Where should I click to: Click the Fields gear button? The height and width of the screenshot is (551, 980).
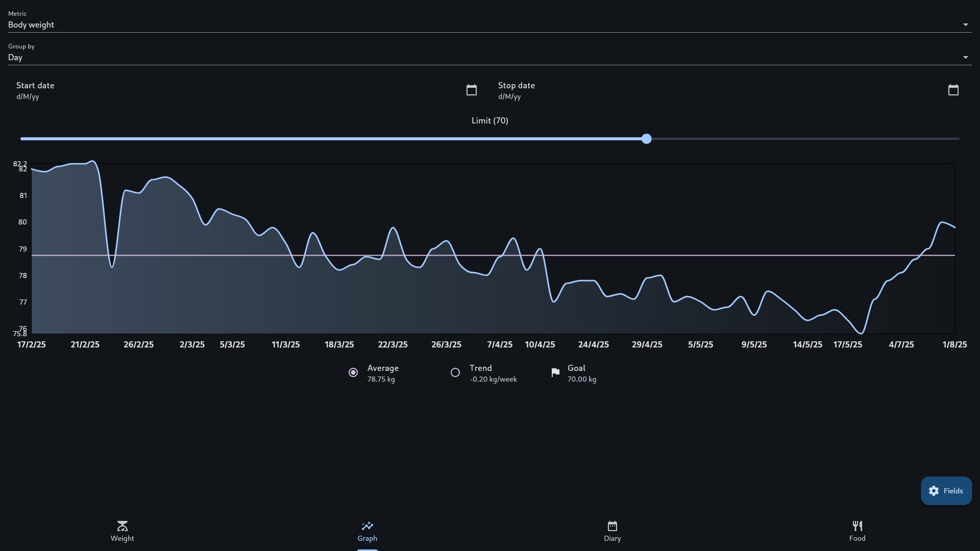point(946,491)
